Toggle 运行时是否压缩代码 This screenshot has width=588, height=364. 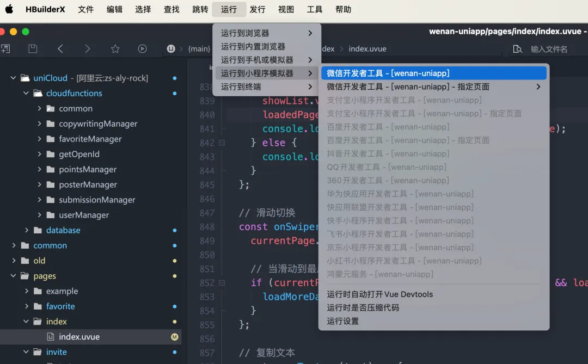click(434, 308)
